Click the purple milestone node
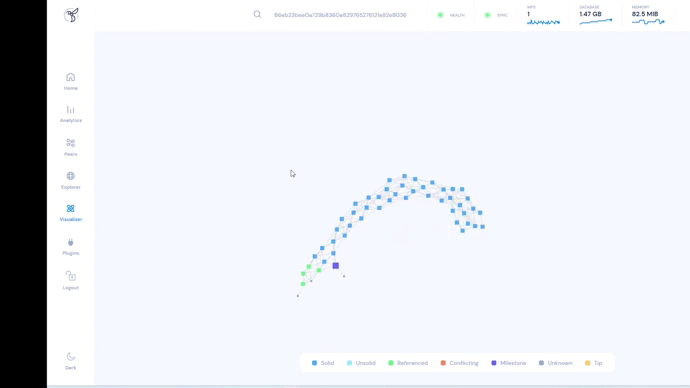The height and width of the screenshot is (388, 690). click(336, 266)
